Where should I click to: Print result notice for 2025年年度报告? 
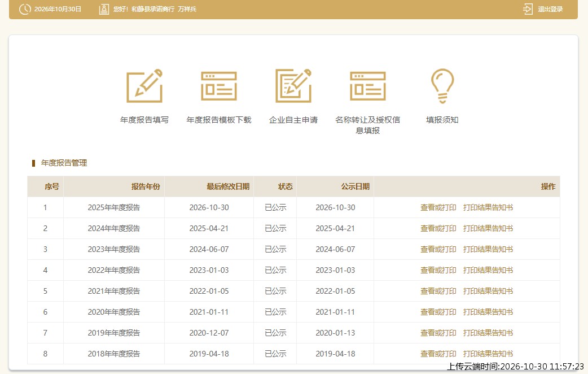tap(488, 207)
